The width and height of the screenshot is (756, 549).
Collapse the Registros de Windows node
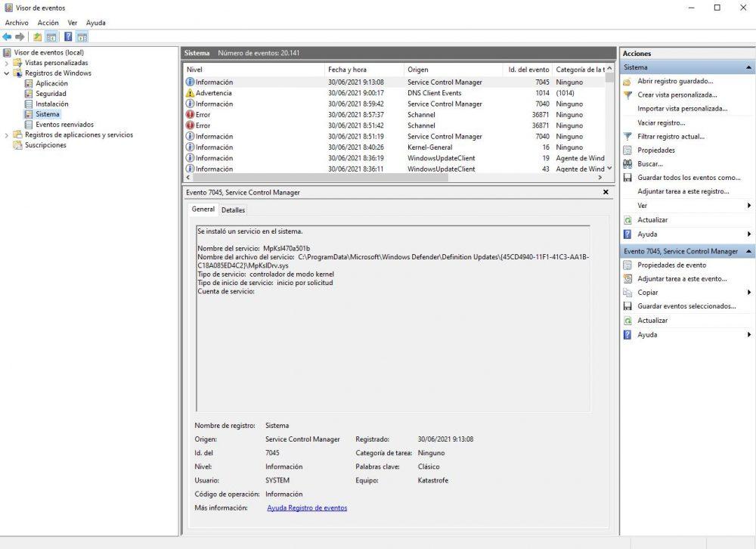click(x=6, y=73)
